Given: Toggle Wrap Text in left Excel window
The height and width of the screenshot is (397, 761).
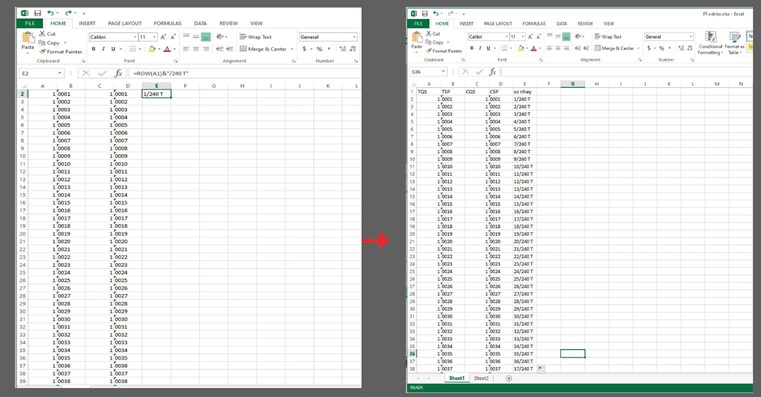Looking at the screenshot, I should point(256,37).
